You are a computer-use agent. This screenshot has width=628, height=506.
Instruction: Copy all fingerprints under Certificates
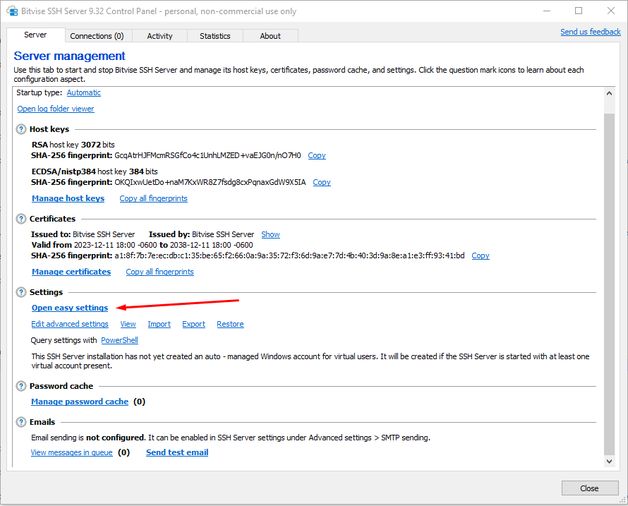pos(160,272)
